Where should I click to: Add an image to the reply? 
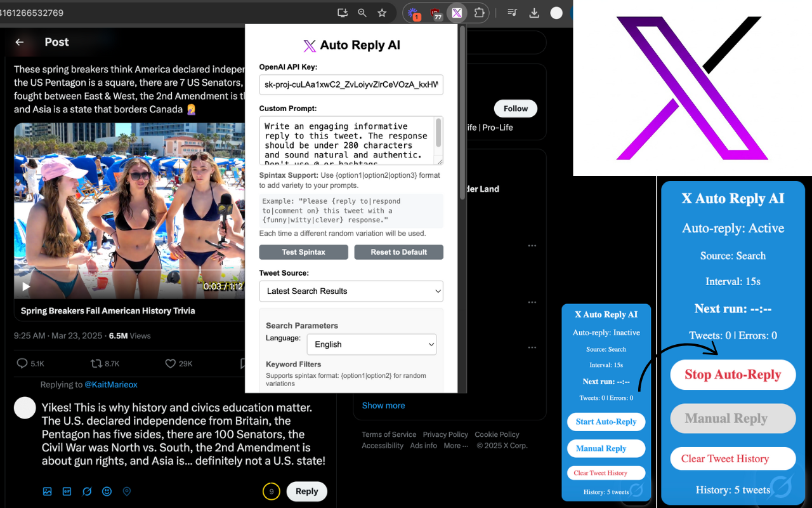pyautogui.click(x=47, y=491)
